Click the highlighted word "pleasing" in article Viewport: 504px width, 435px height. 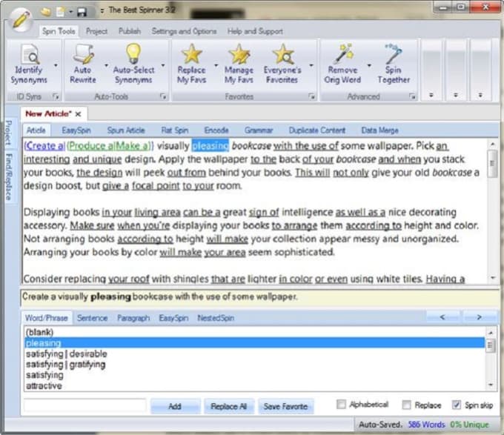tap(210, 146)
